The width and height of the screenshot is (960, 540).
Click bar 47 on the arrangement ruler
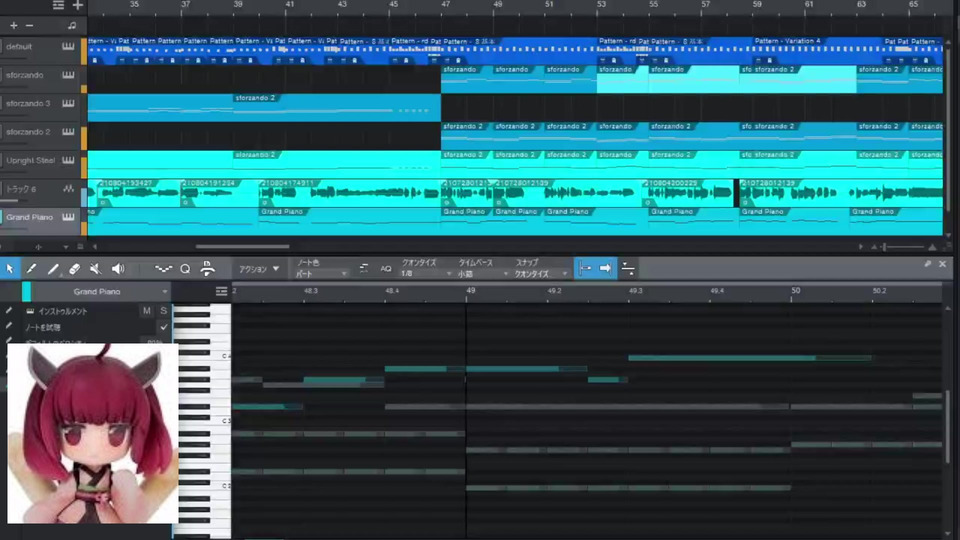point(446,4)
